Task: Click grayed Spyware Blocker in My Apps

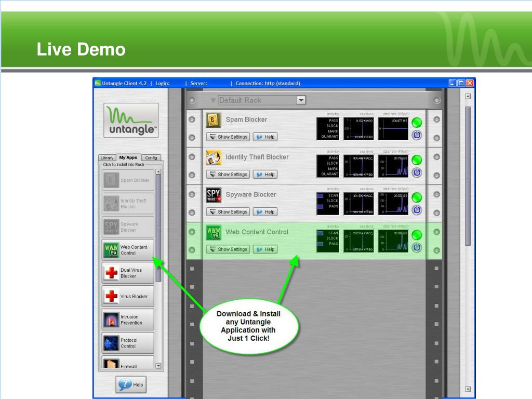Action: tap(128, 227)
